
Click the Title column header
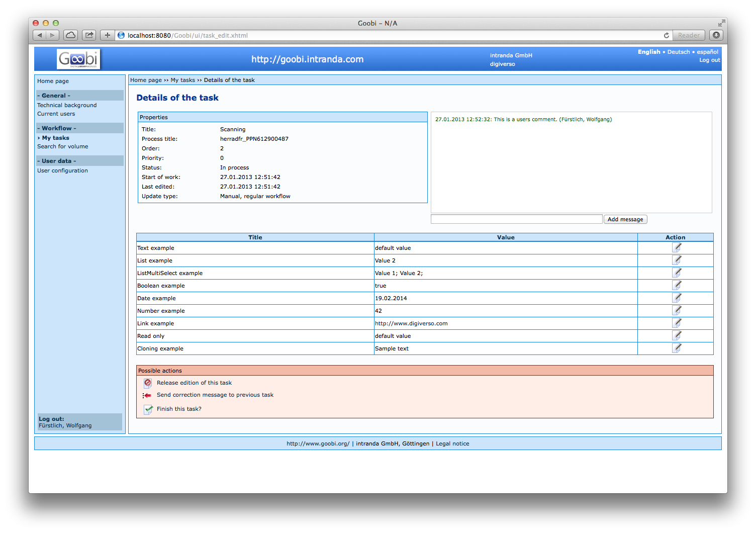point(255,237)
